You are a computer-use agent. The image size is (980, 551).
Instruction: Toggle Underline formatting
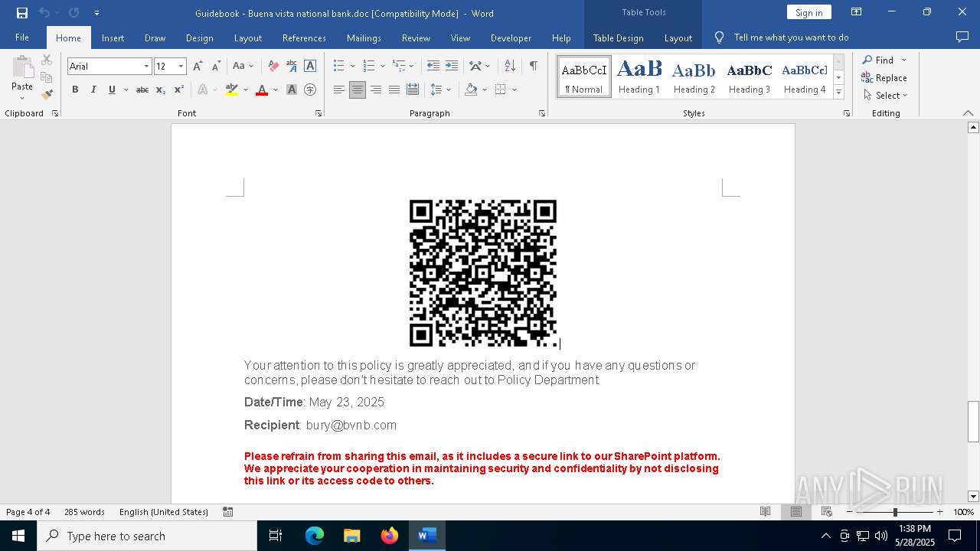[x=112, y=90]
